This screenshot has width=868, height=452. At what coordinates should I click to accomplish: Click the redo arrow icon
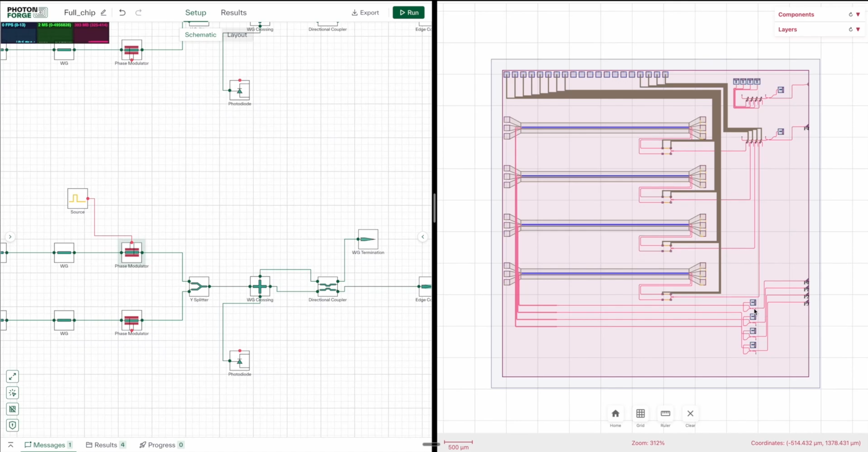(138, 12)
